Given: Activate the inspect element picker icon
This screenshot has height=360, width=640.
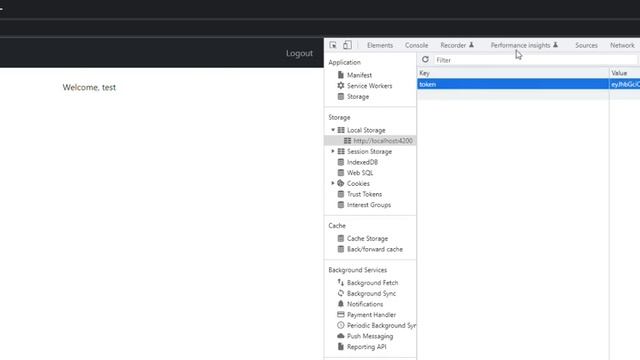Looking at the screenshot, I should pyautogui.click(x=333, y=45).
